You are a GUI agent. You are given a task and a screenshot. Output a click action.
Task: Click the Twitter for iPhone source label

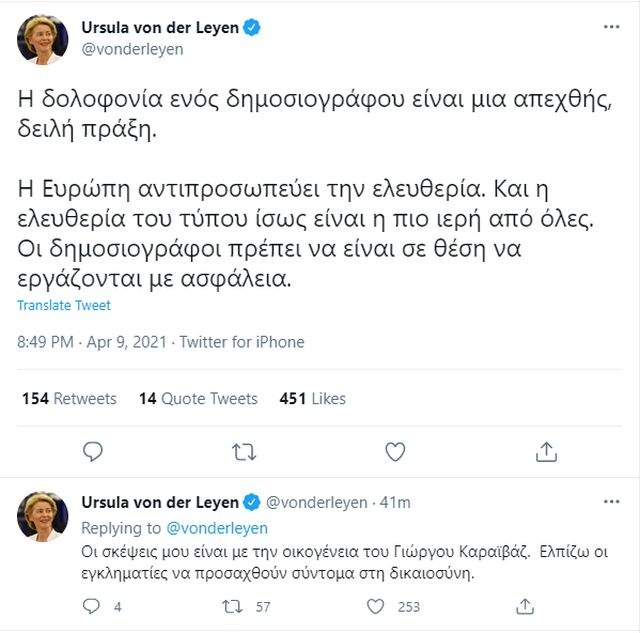pos(241,342)
